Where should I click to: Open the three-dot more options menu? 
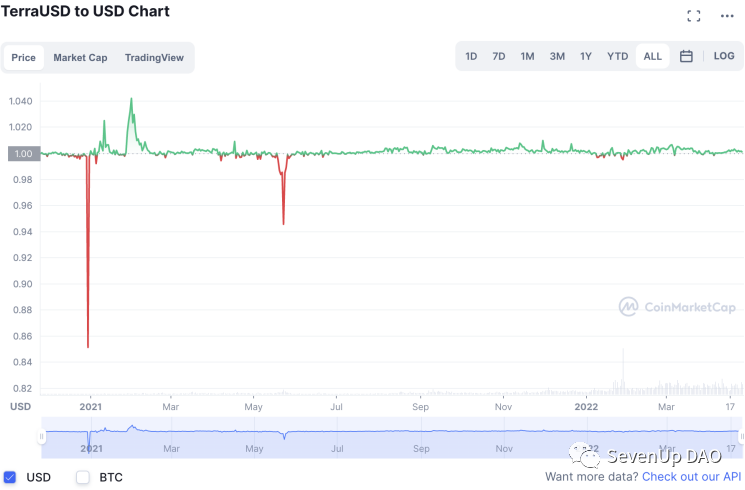727,16
